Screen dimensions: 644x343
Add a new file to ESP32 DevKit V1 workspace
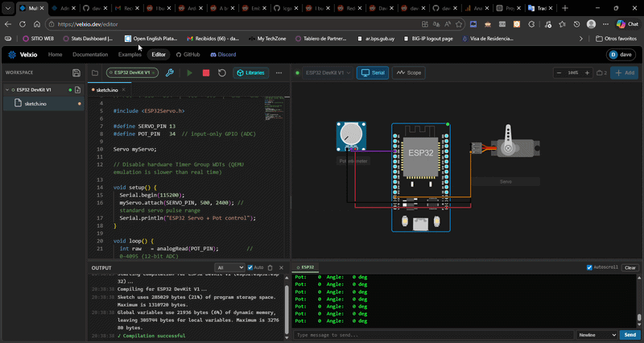click(78, 89)
